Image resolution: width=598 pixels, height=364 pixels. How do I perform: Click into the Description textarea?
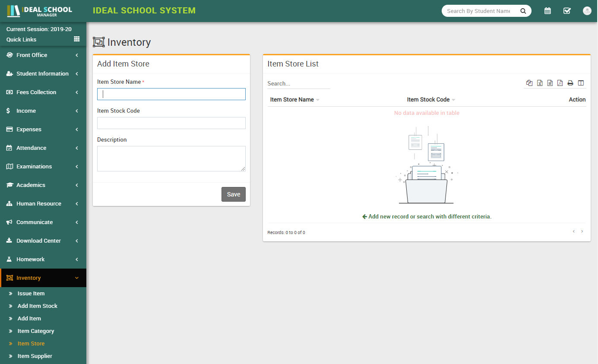pyautogui.click(x=171, y=158)
